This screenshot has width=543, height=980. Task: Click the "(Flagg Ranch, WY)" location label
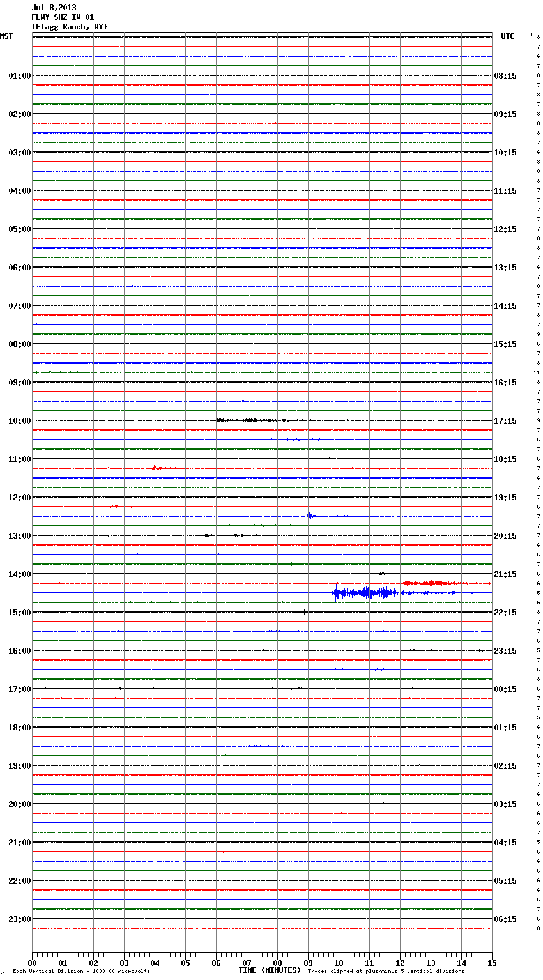pos(70,27)
